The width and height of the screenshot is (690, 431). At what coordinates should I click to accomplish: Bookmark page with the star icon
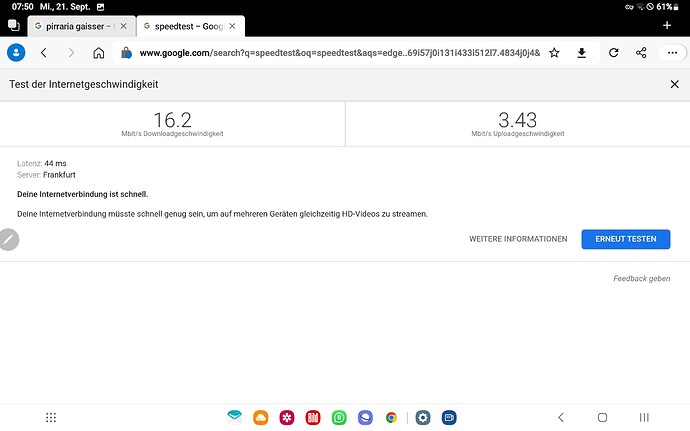click(x=554, y=53)
